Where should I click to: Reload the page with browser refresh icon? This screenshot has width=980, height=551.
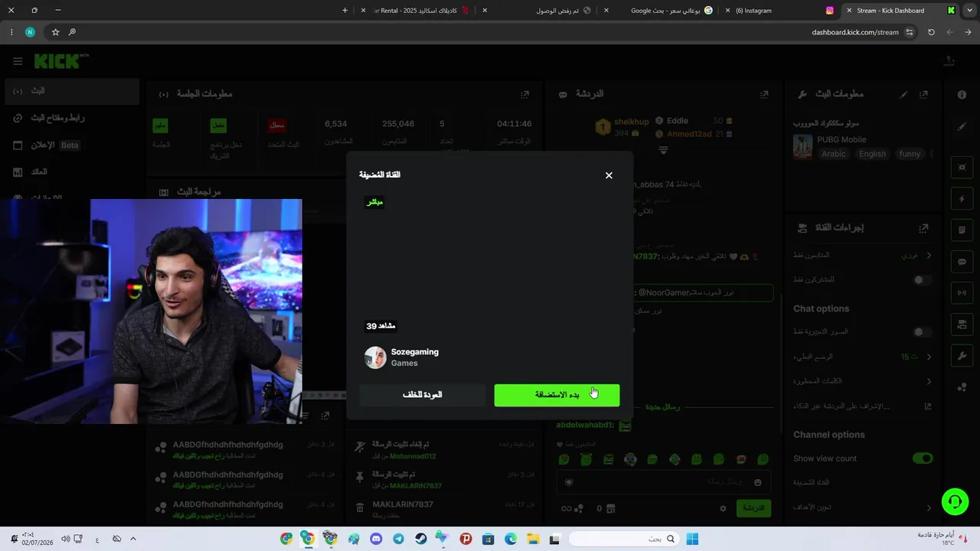(x=931, y=32)
